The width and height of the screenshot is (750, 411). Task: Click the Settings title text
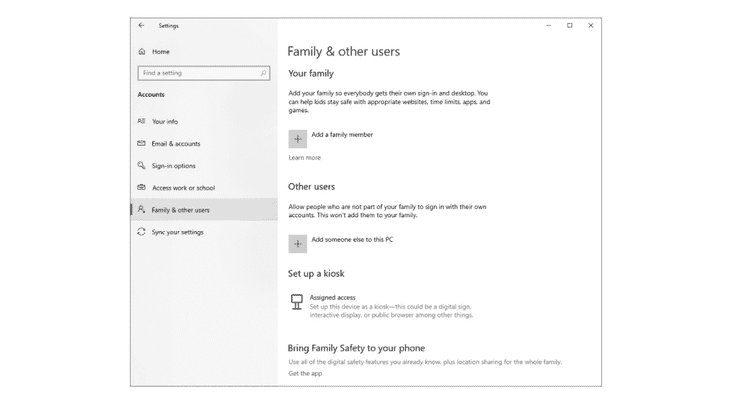click(168, 26)
